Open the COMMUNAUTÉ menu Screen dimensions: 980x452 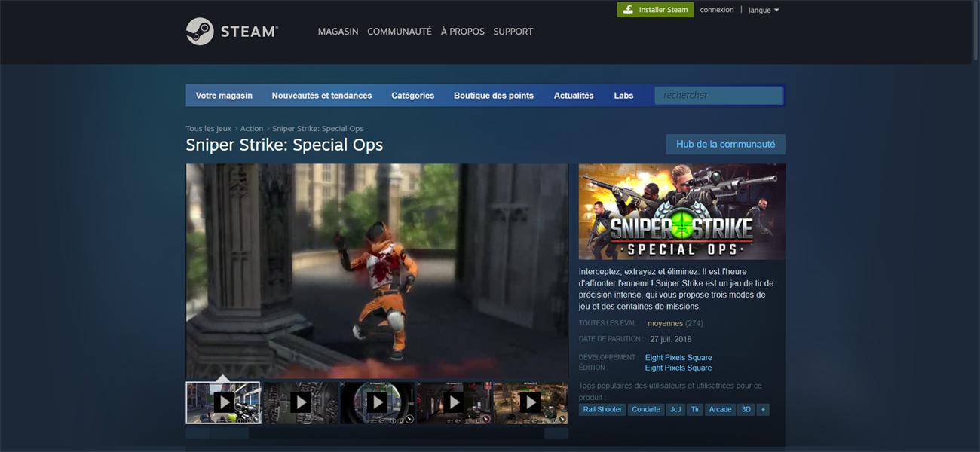400,32
